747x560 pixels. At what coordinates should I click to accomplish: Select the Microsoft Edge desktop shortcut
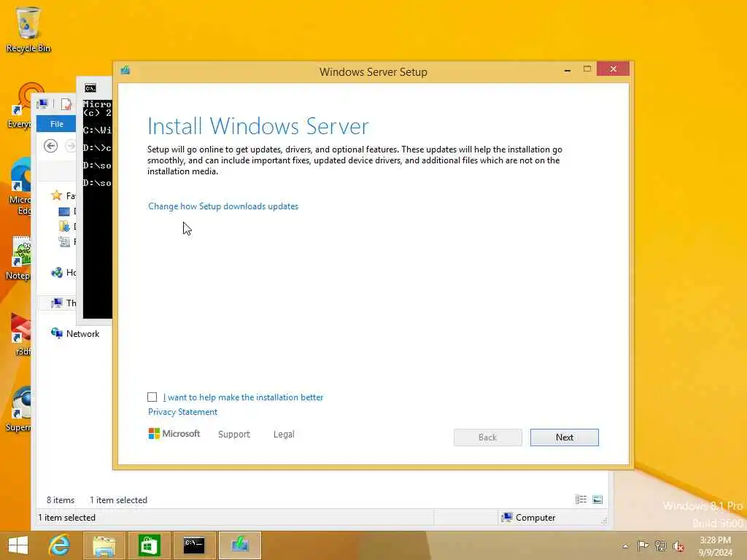click(19, 187)
